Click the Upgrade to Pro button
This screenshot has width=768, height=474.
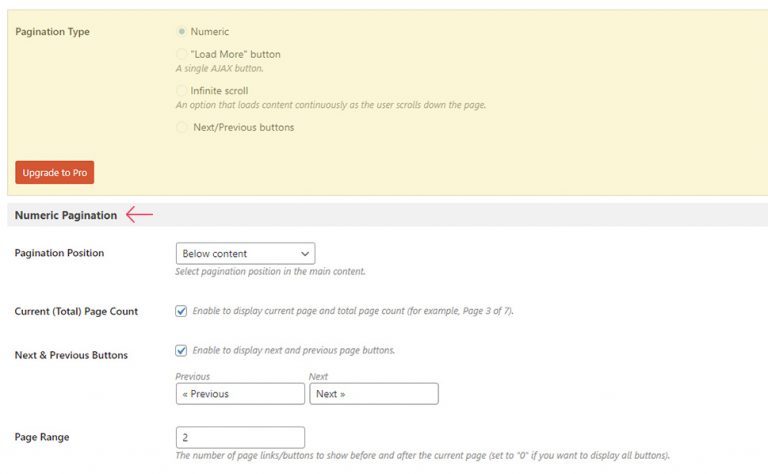(54, 172)
